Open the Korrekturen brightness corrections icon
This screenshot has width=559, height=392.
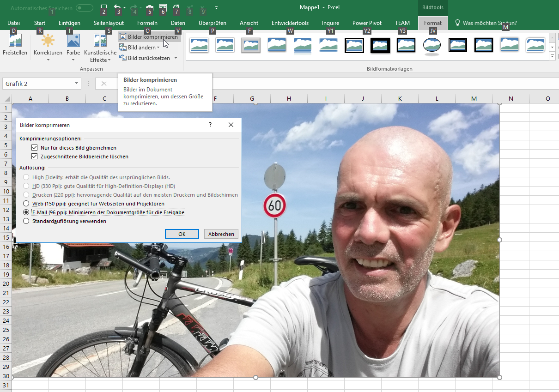point(48,42)
